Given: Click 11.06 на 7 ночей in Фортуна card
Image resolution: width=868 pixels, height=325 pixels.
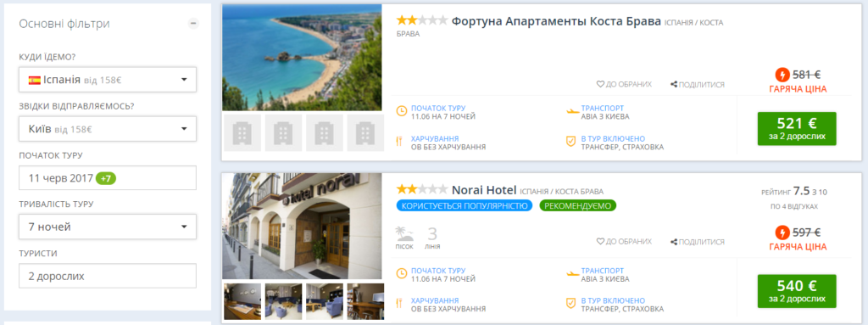Looking at the screenshot, I should tap(443, 116).
